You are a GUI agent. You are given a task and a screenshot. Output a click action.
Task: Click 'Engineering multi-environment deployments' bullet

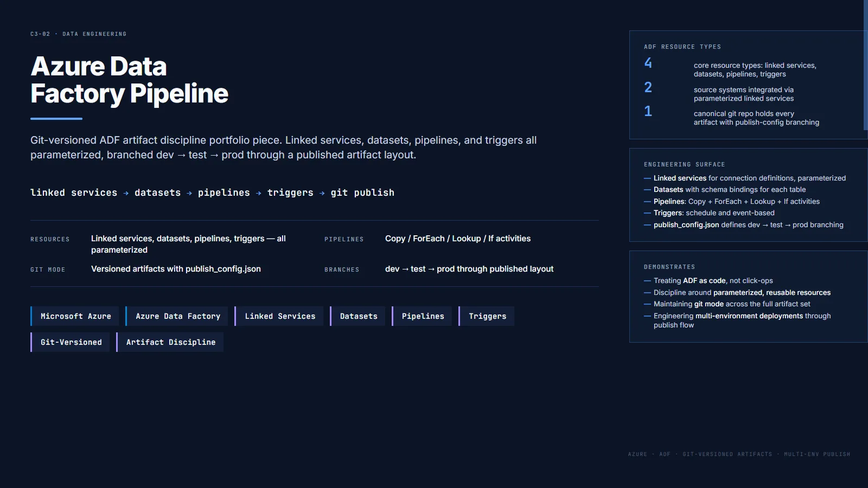click(737, 320)
